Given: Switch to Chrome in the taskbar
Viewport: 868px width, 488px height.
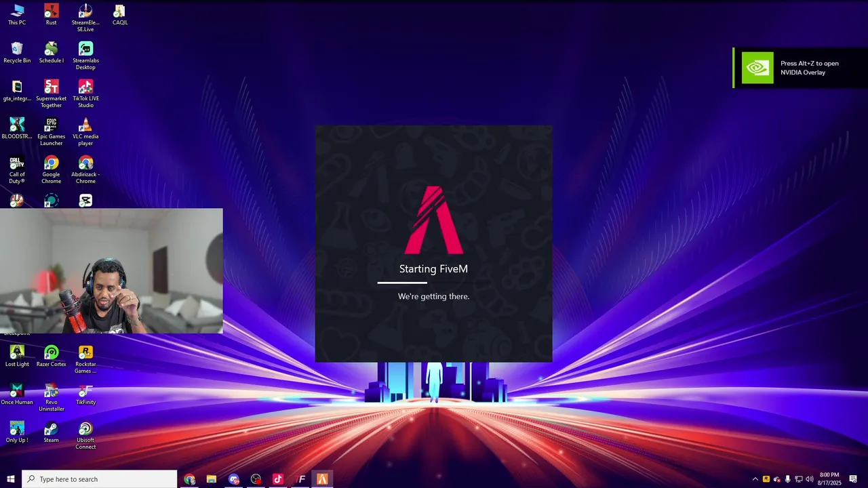Looking at the screenshot, I should point(189,479).
